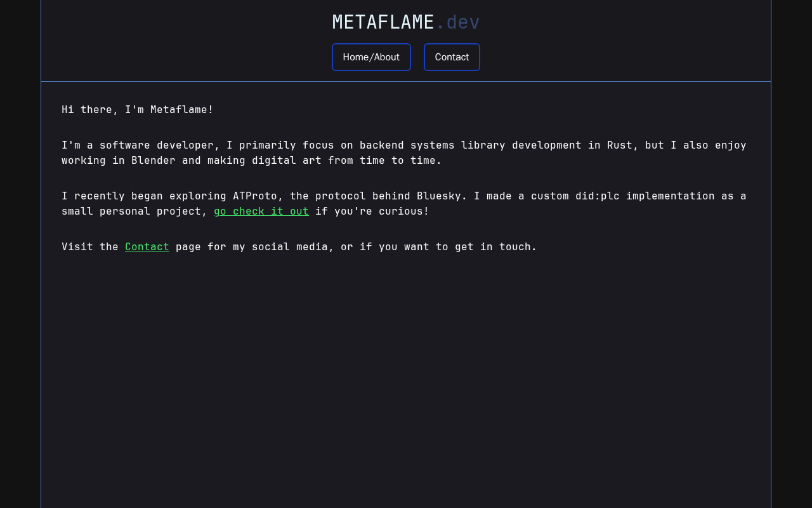
Task: Click the word "ATProto" in the text
Action: pyautogui.click(x=255, y=196)
